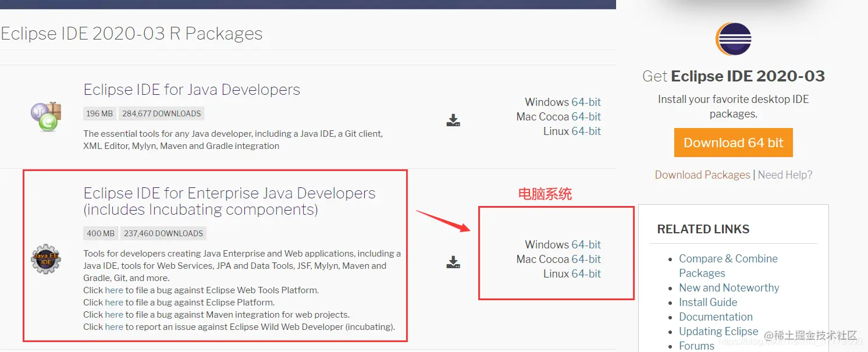Viewport: 868px width, 352px height.
Task: Click the Get Eclipse IDE 2020-03 heading
Action: tap(733, 76)
